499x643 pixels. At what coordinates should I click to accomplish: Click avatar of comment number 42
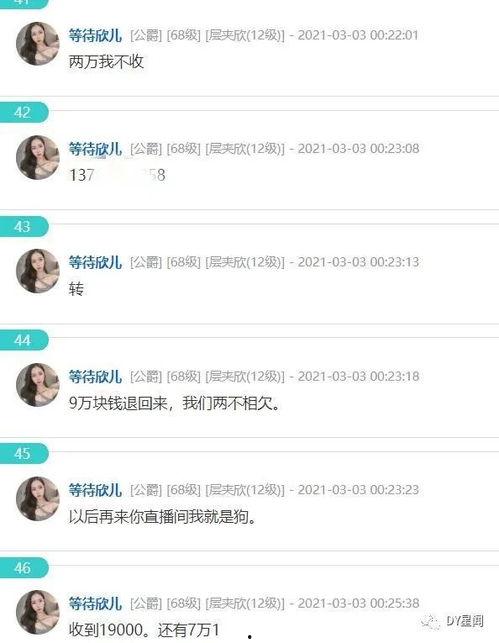(37, 157)
